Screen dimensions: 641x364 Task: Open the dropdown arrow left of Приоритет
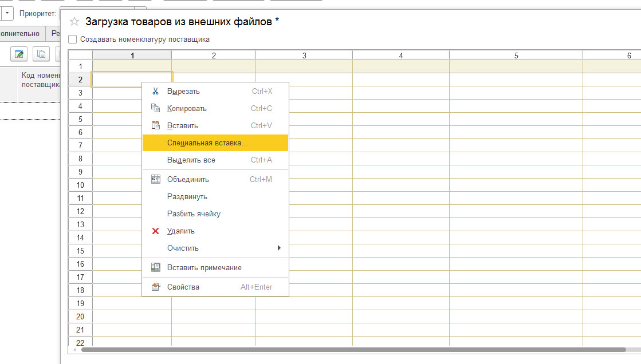[x=6, y=12]
